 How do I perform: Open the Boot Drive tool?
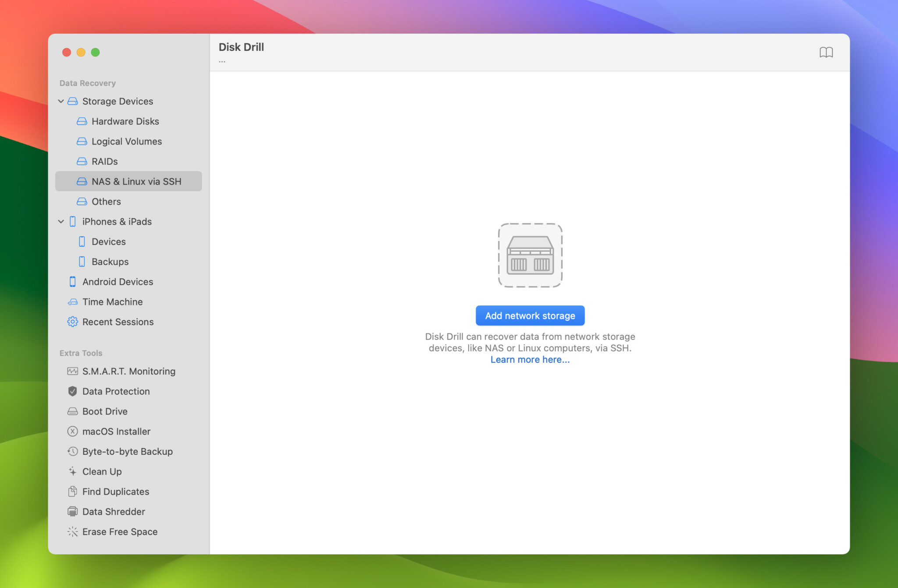pos(103,411)
